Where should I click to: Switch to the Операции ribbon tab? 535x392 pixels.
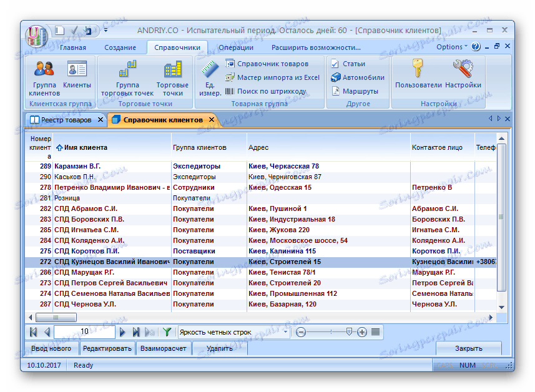click(x=236, y=47)
